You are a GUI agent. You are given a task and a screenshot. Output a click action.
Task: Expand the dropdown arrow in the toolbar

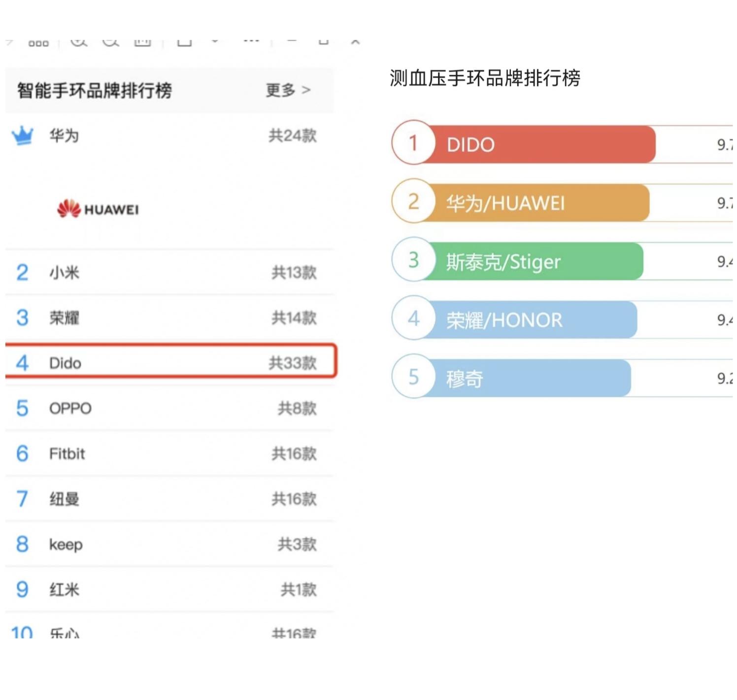215,40
